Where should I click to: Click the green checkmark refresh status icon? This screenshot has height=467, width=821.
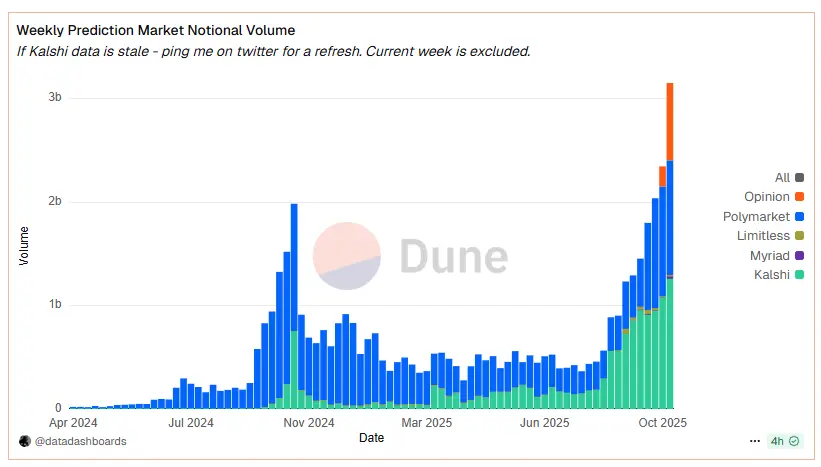(x=794, y=441)
